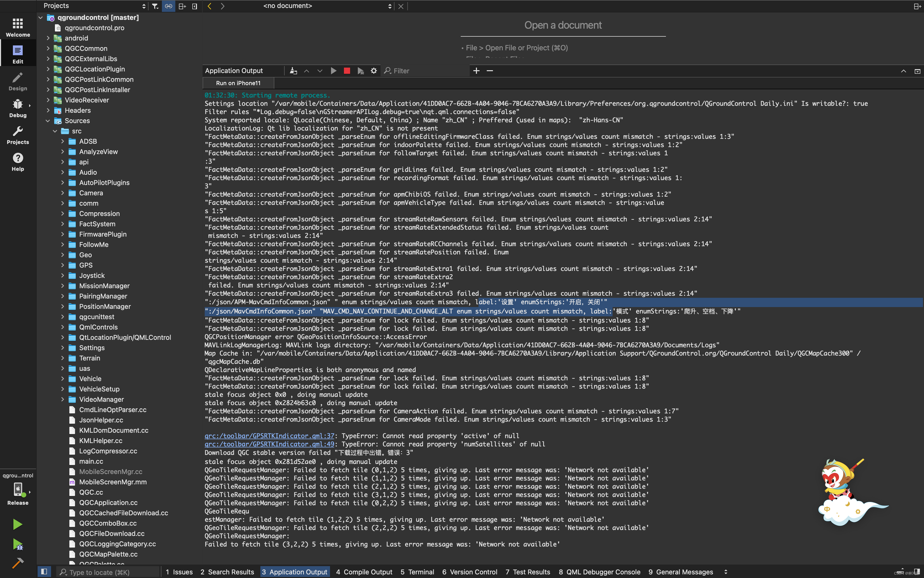
Task: Toggle the right sidebar visibility
Action: pos(917,572)
